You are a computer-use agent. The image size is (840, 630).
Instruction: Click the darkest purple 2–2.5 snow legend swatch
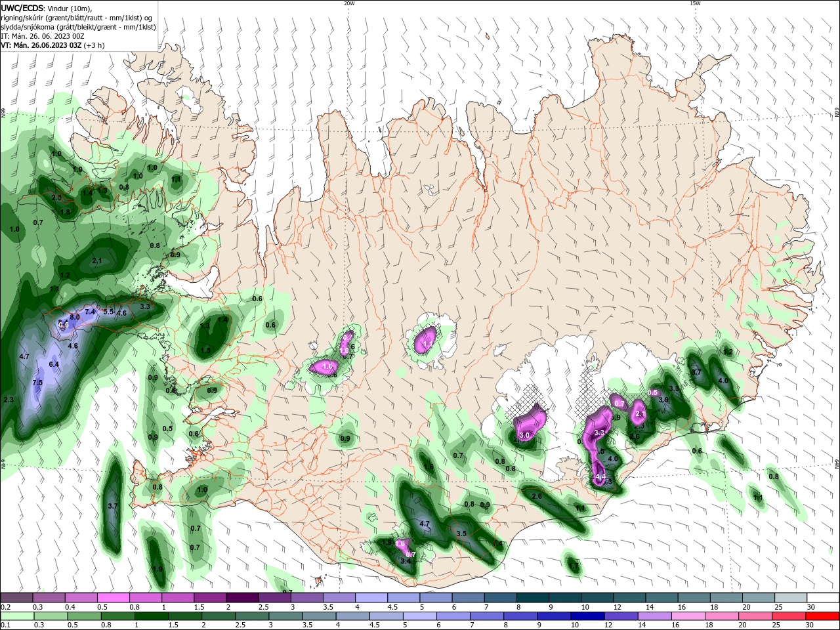241,598
